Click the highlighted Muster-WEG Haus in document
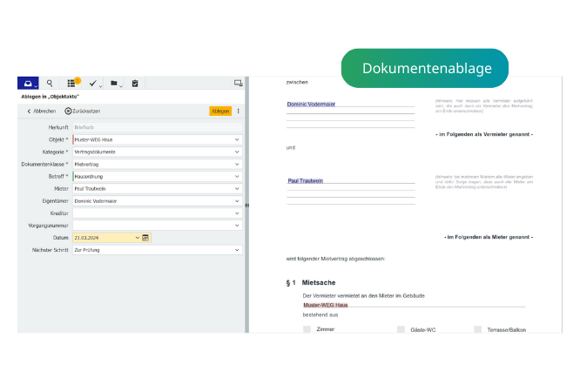The width and height of the screenshot is (580, 392). [326, 305]
